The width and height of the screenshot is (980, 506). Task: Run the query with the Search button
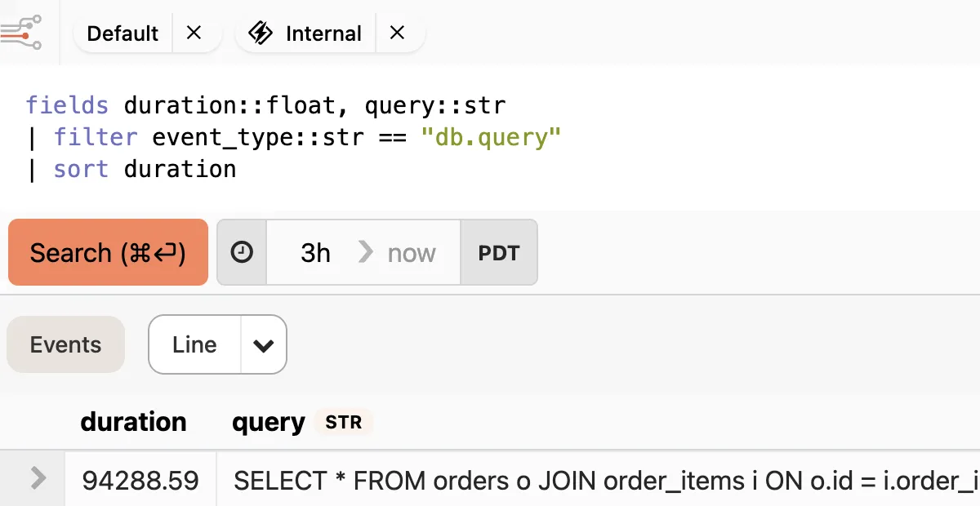pyautogui.click(x=107, y=252)
